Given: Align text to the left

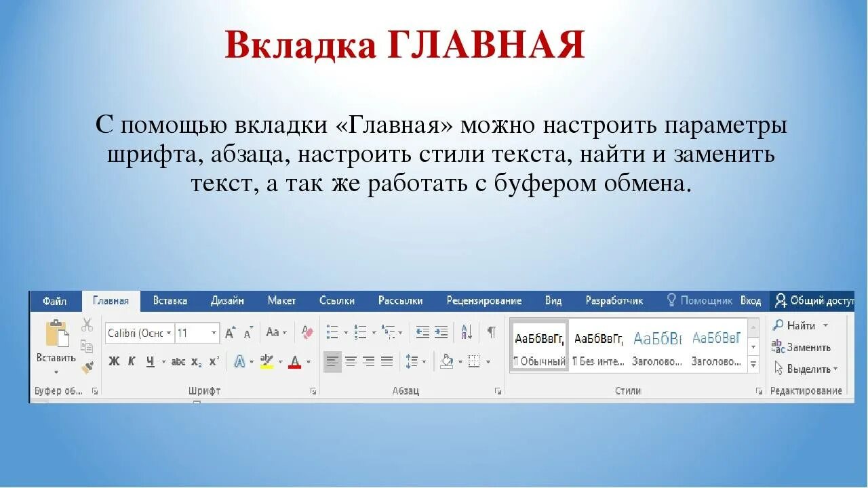Looking at the screenshot, I should (x=332, y=362).
